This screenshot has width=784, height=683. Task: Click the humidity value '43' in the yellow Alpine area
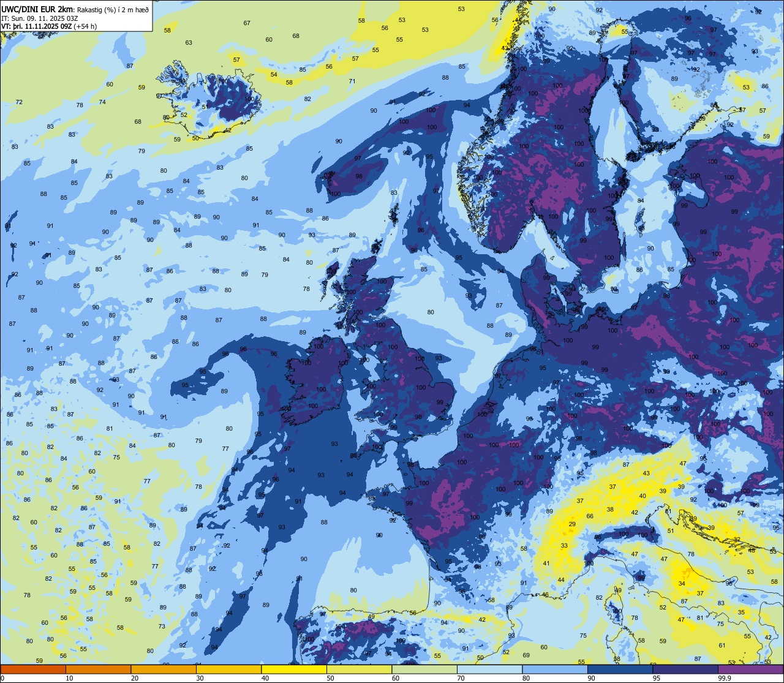click(646, 473)
